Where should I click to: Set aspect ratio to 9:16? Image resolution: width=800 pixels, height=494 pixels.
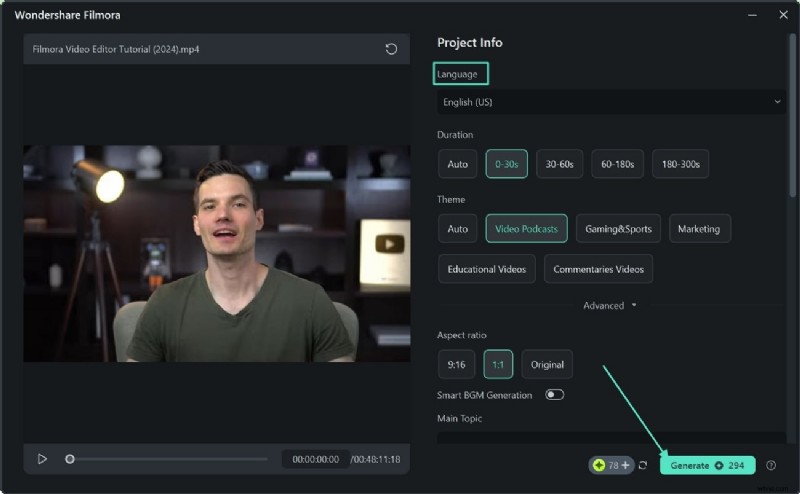tap(456, 364)
